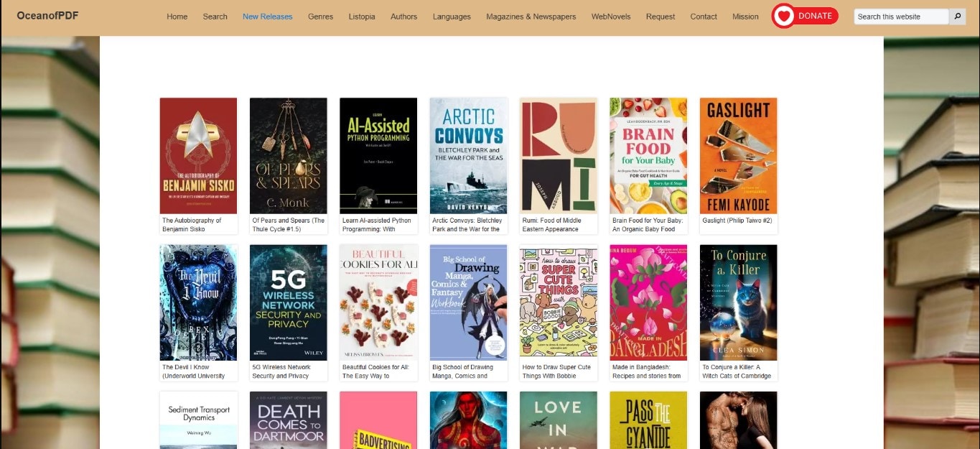The height and width of the screenshot is (449, 980).
Task: Click 'Gaslight (Philip Taiwo #2)' title link
Action: pyautogui.click(x=737, y=221)
